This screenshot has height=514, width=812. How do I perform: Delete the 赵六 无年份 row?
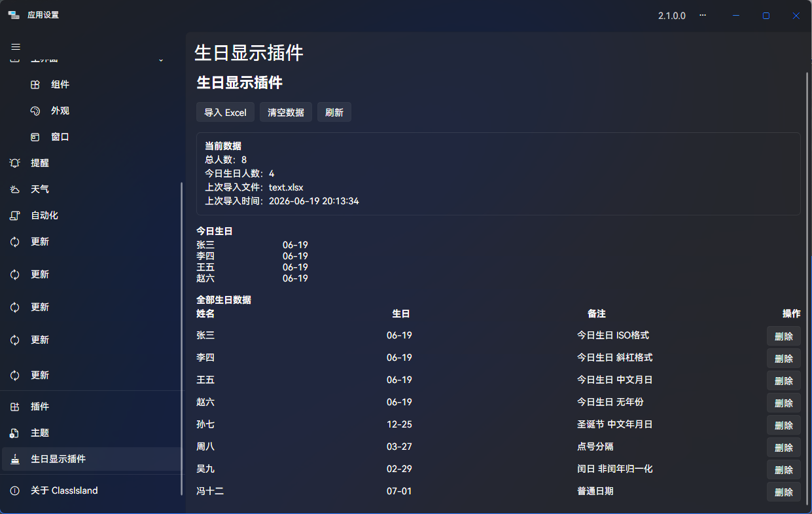(783, 403)
